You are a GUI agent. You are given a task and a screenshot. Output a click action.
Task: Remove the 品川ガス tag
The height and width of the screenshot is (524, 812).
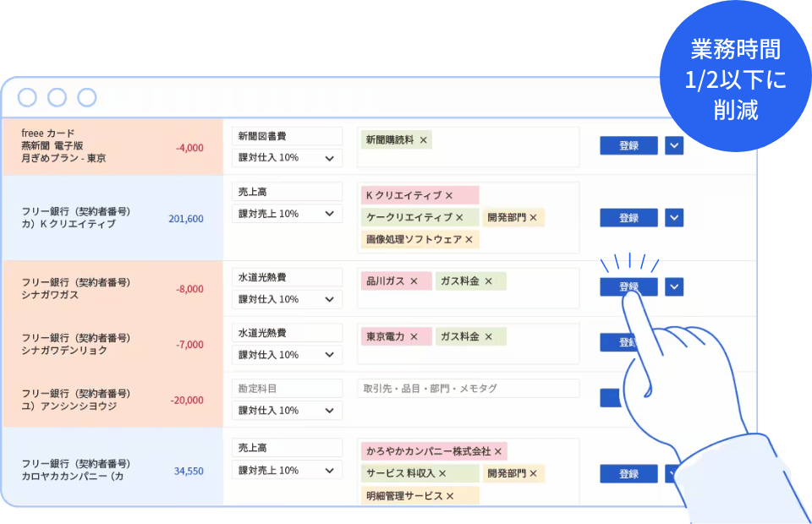(x=414, y=281)
